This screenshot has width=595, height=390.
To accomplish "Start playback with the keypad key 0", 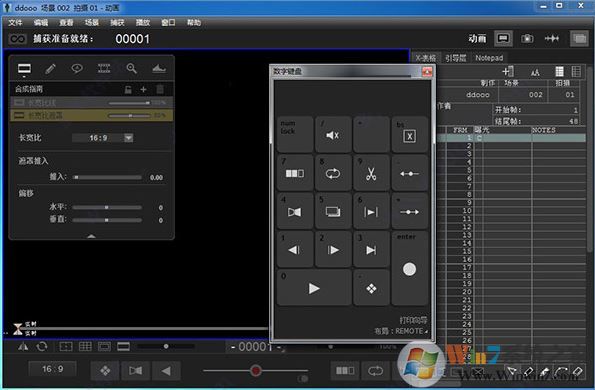I will coord(314,288).
